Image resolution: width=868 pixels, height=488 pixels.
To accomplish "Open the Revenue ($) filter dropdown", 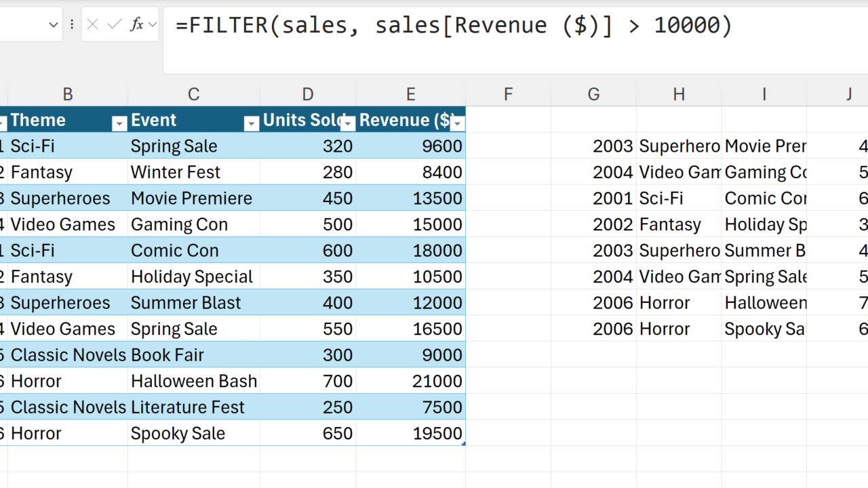I will (458, 123).
